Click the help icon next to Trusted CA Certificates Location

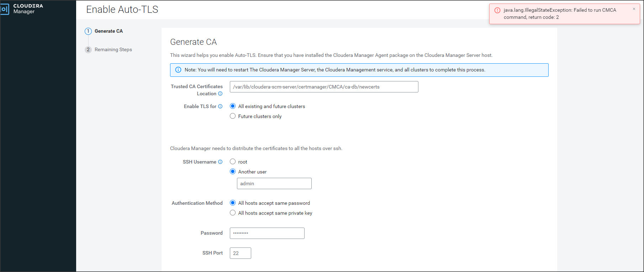click(x=220, y=94)
